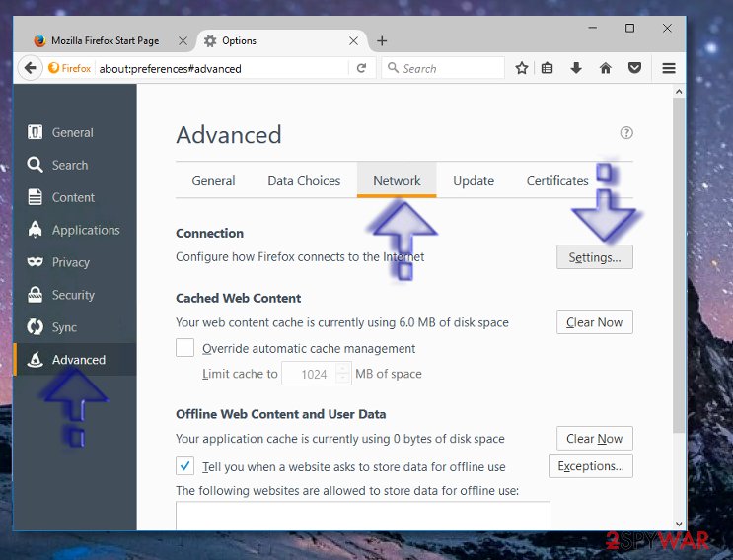Select Advanced in the sidebar
This screenshot has height=560, width=733.
point(75,360)
